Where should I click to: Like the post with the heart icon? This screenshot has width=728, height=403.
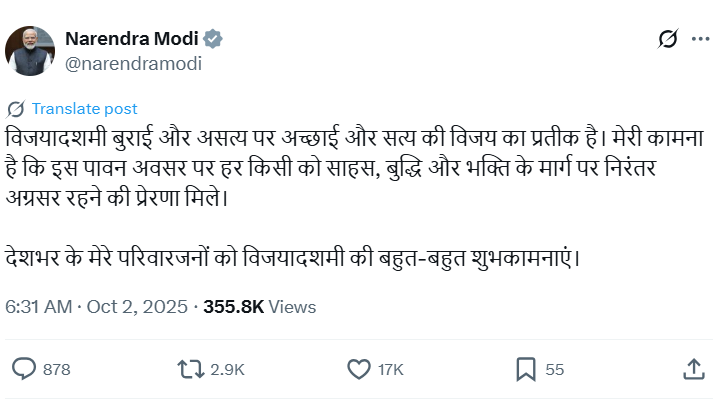(x=358, y=369)
